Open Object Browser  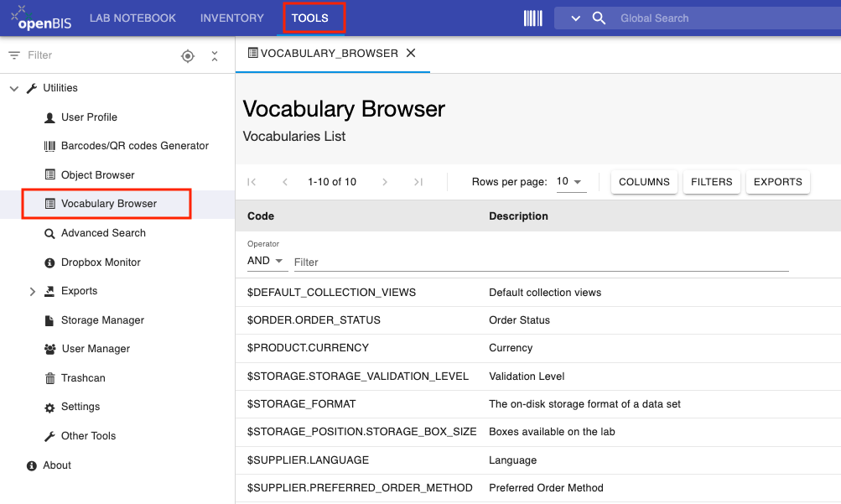[97, 174]
